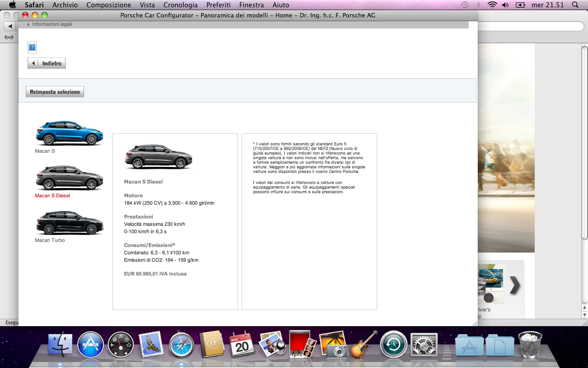Open the Preferiti menu
Viewport: 588px width, 368px height.
[x=219, y=5]
